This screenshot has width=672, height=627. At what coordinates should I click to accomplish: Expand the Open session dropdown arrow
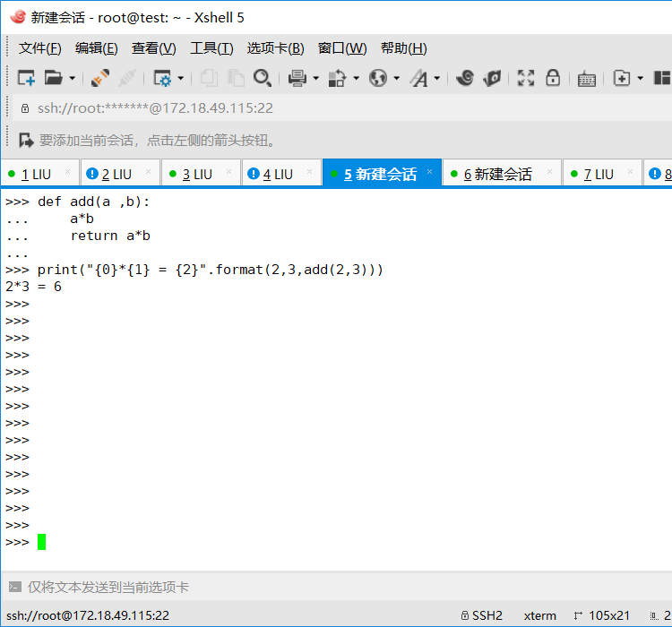pos(72,79)
